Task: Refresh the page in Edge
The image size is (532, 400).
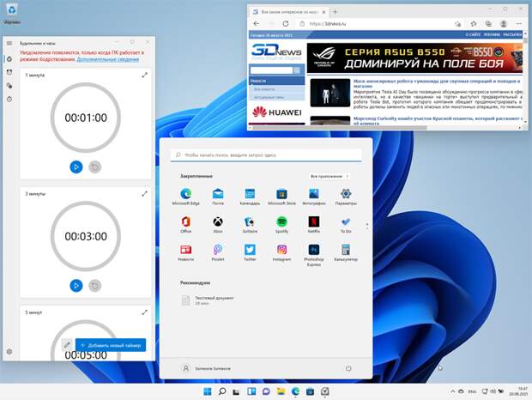Action: 286,24
